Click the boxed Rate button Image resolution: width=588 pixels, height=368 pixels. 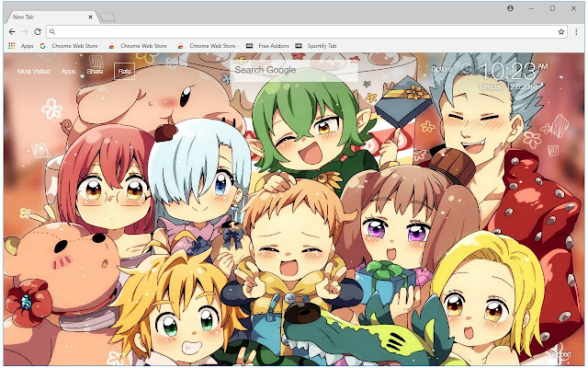[x=125, y=71]
